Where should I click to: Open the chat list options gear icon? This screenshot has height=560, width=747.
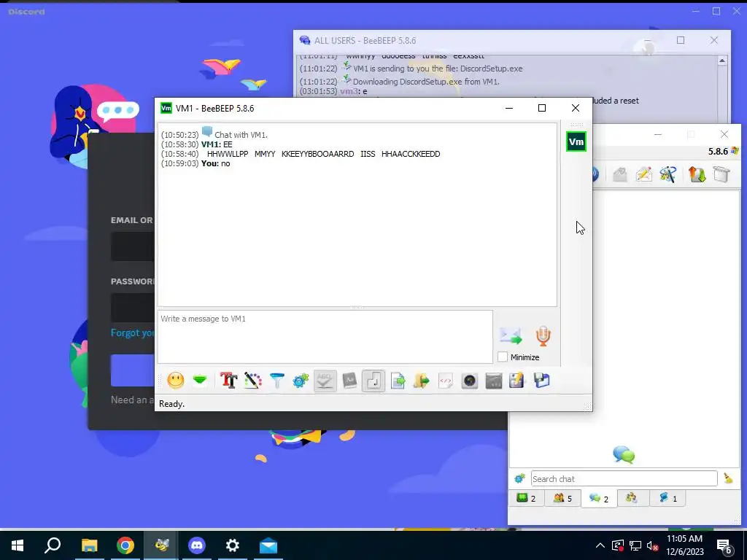pos(519,478)
